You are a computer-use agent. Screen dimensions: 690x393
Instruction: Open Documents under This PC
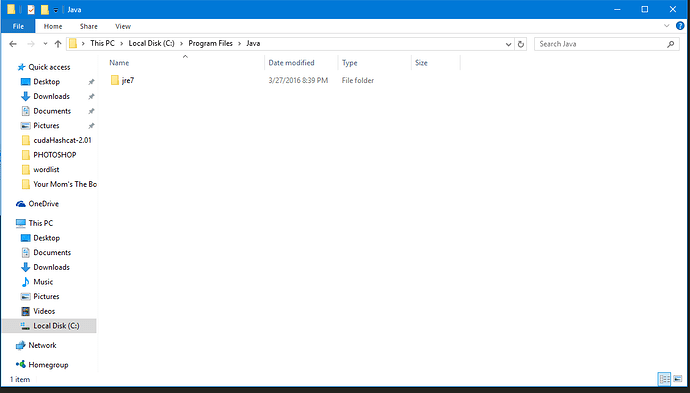52,253
